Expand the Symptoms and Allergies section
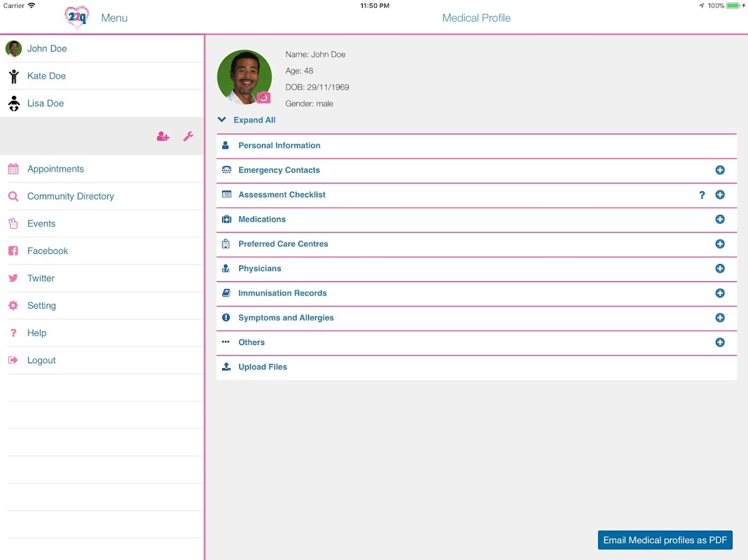Image resolution: width=748 pixels, height=560 pixels. [x=476, y=318]
